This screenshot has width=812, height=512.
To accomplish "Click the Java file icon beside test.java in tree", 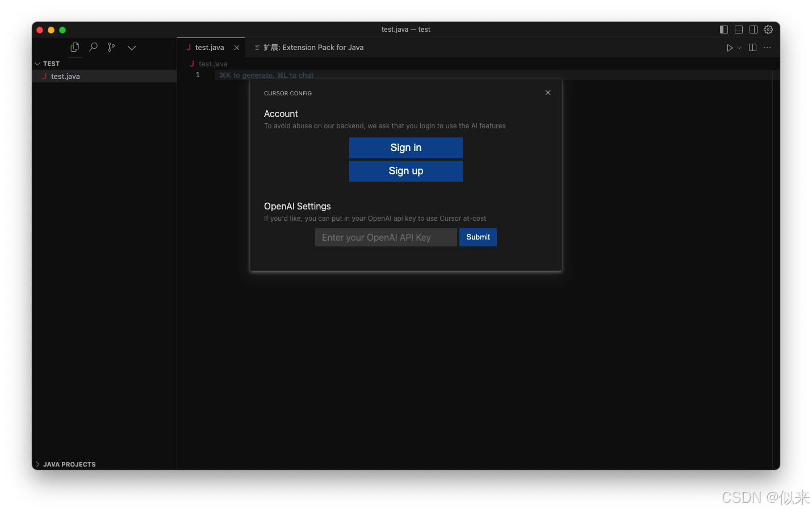I will [44, 76].
